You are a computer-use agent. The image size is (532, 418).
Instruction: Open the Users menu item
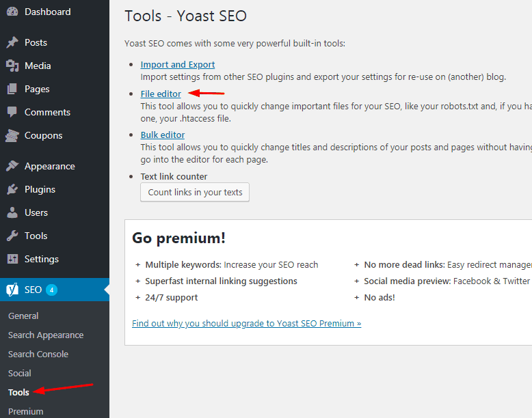[55, 212]
